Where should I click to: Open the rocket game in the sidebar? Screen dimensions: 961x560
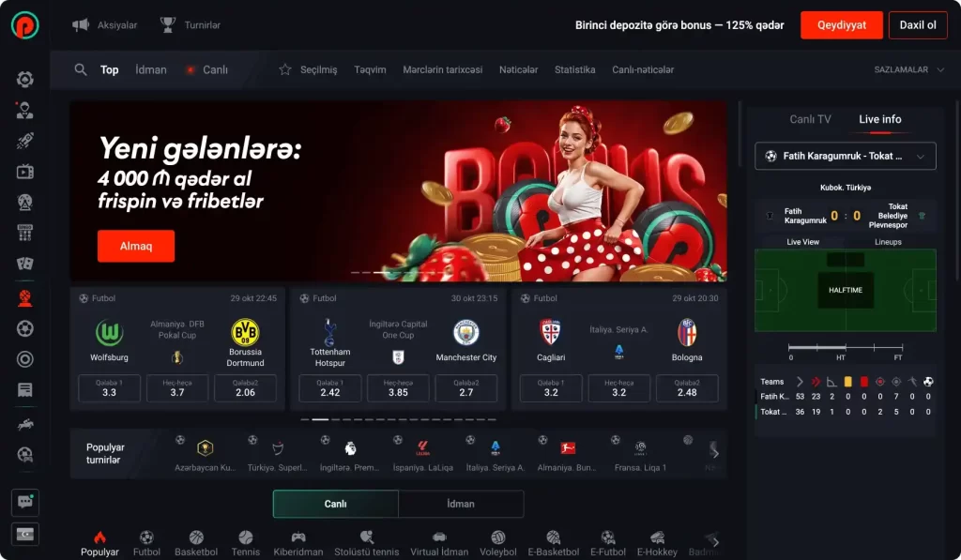pos(25,142)
